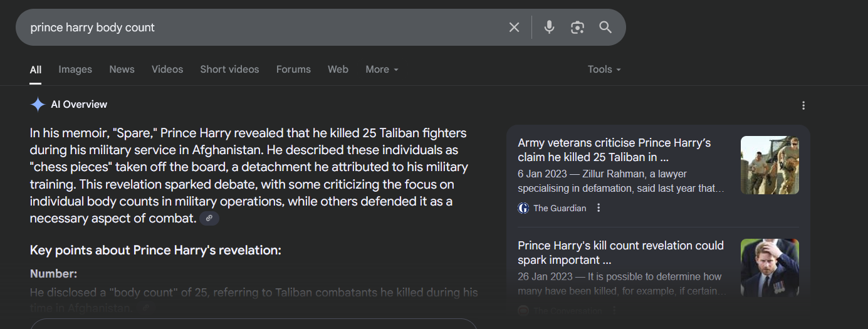Expand the More search filters dropdown
The width and height of the screenshot is (868, 329).
pyautogui.click(x=382, y=70)
